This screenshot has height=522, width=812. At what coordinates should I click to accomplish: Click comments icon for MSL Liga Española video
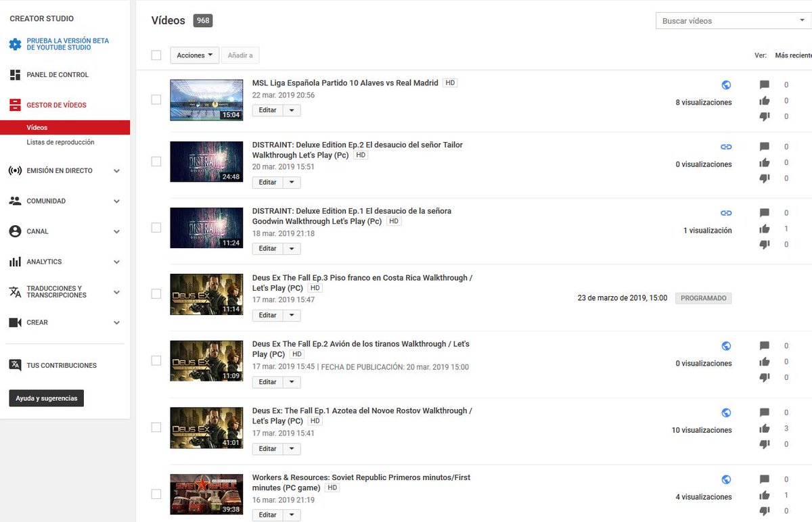click(x=765, y=85)
